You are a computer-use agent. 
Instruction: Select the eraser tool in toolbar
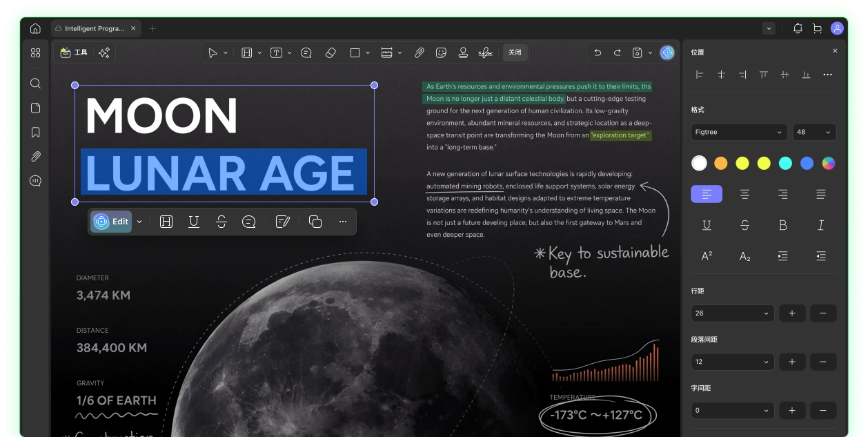tap(331, 52)
